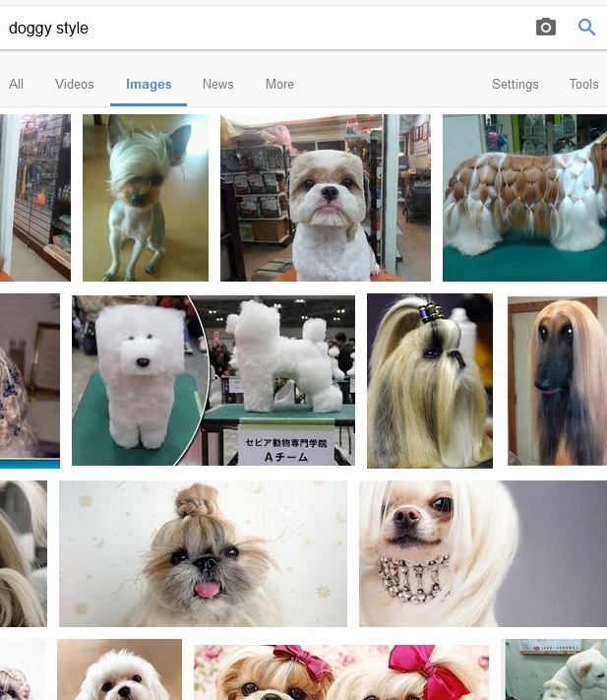Open the pet store aisle image
The width and height of the screenshot is (607, 700).
coord(35,198)
